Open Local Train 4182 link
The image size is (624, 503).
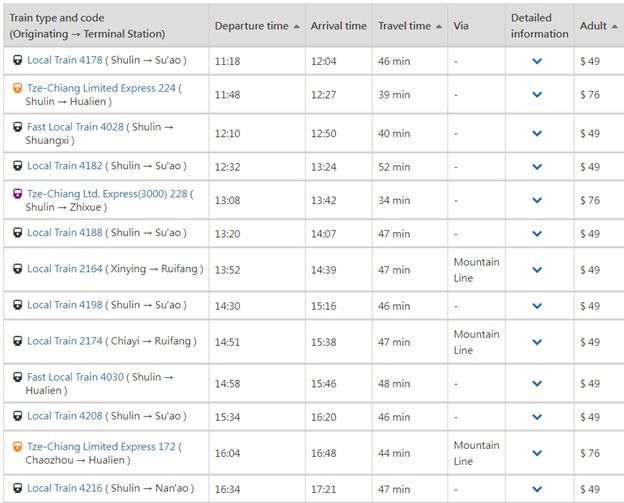(x=65, y=166)
